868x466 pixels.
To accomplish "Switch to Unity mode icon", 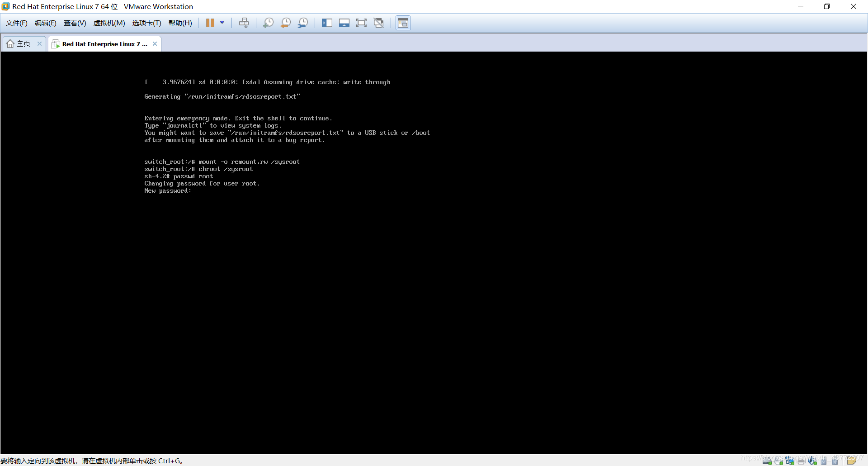I will point(378,23).
